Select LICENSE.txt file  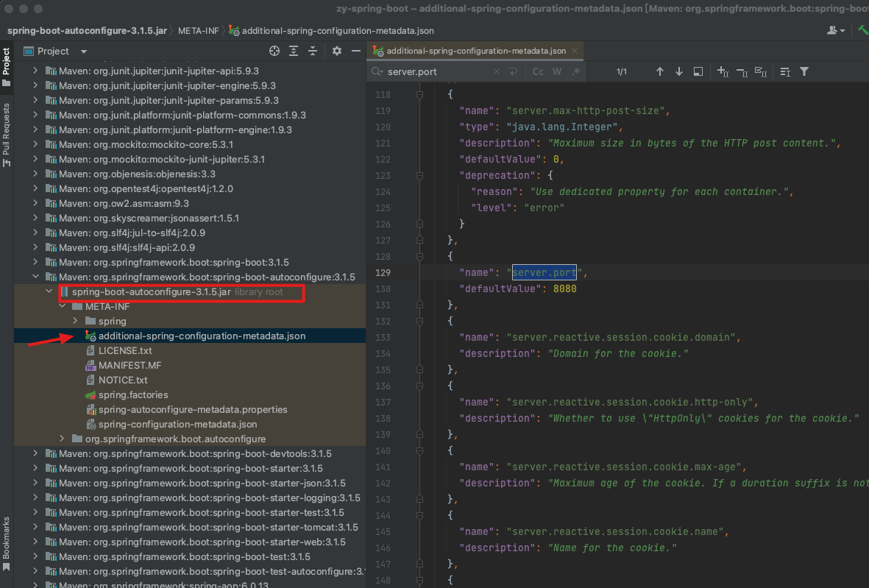coord(124,350)
